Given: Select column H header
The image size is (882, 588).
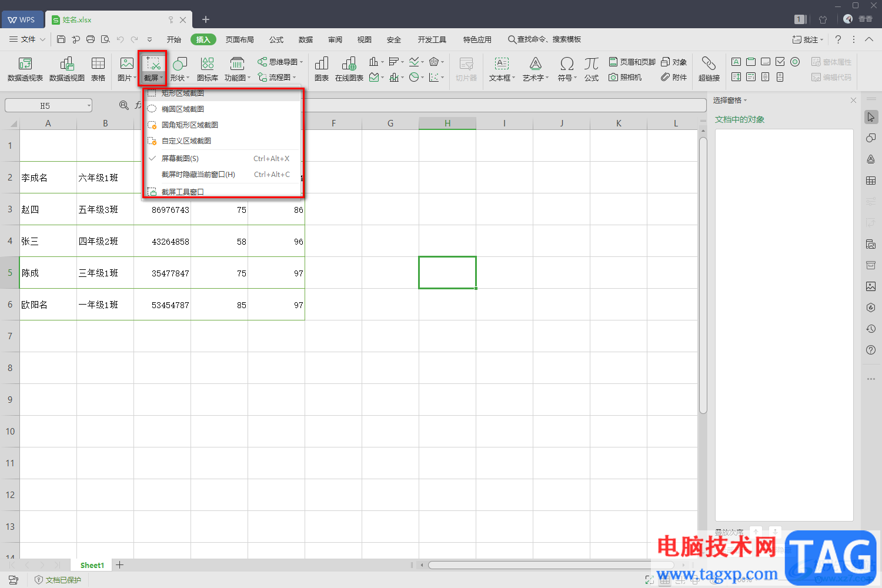Looking at the screenshot, I should click(x=447, y=123).
